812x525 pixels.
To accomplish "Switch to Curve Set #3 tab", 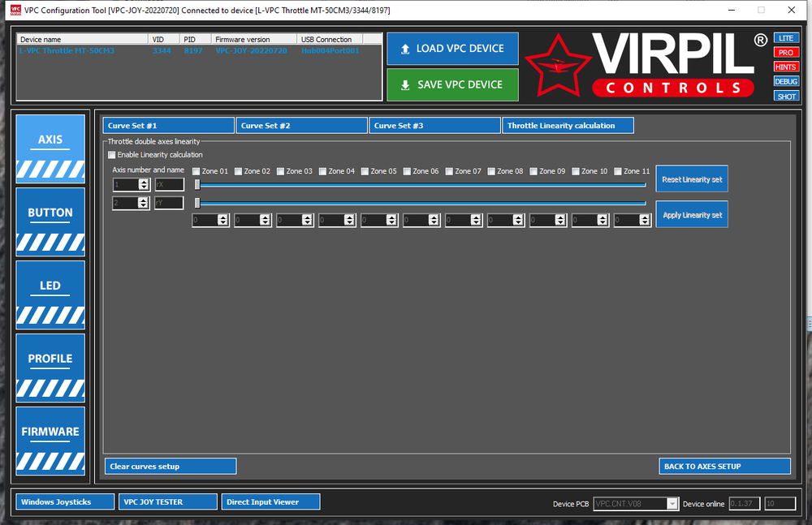I will (x=434, y=126).
